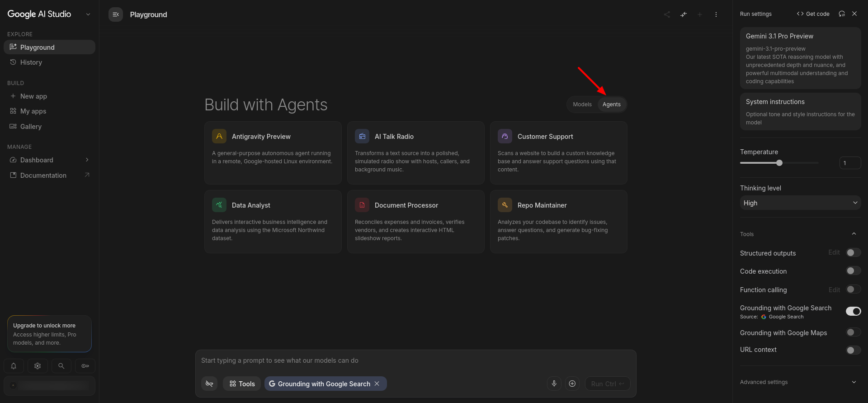Image resolution: width=868 pixels, height=403 pixels.
Task: Turn on the URL context toggle
Action: [854, 350]
